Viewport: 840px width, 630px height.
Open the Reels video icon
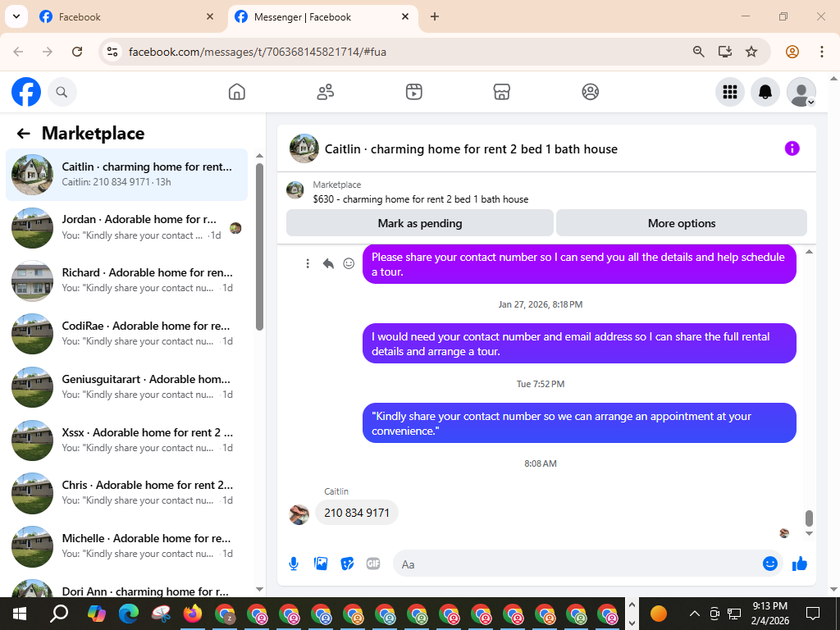pos(413,92)
